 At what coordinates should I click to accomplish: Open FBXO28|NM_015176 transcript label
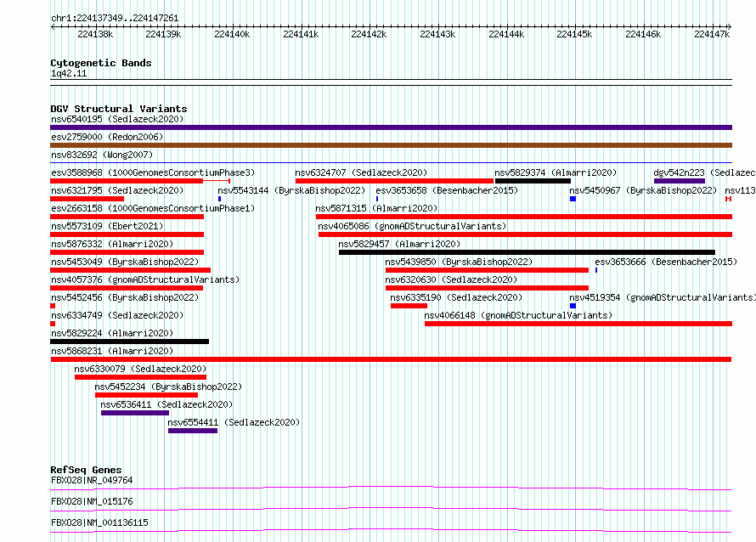[92, 501]
